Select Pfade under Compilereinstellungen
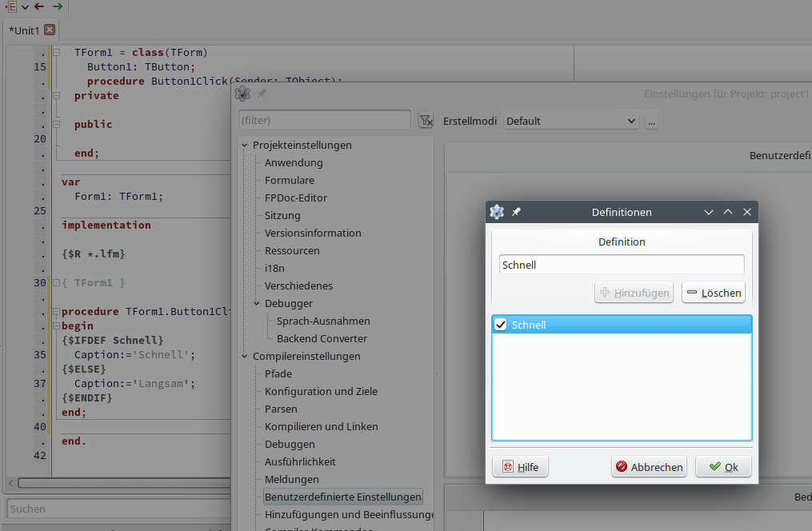 (278, 373)
